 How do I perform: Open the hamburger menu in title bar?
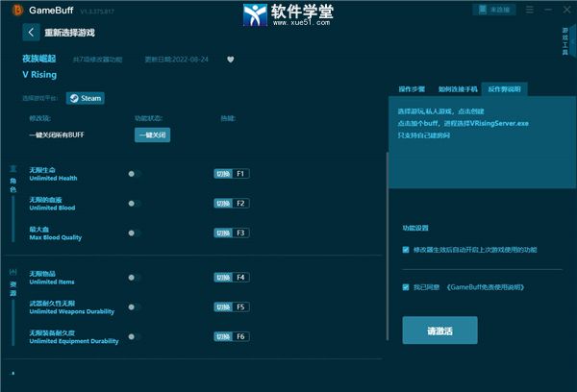point(530,10)
